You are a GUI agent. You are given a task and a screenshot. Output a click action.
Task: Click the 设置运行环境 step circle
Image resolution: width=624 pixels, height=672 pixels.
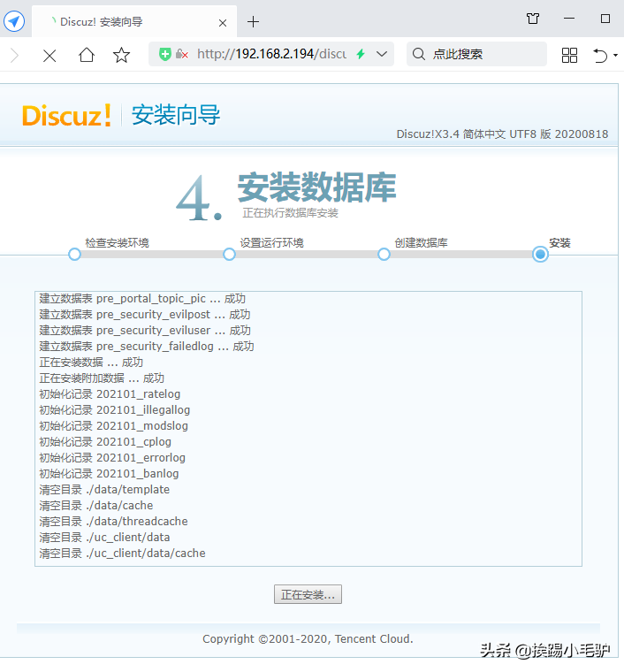229,254
